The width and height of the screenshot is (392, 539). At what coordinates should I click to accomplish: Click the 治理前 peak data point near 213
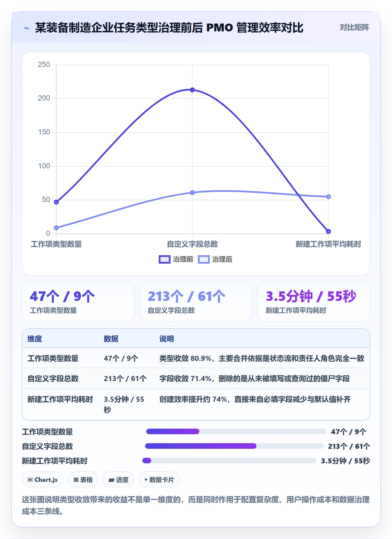coord(192,90)
